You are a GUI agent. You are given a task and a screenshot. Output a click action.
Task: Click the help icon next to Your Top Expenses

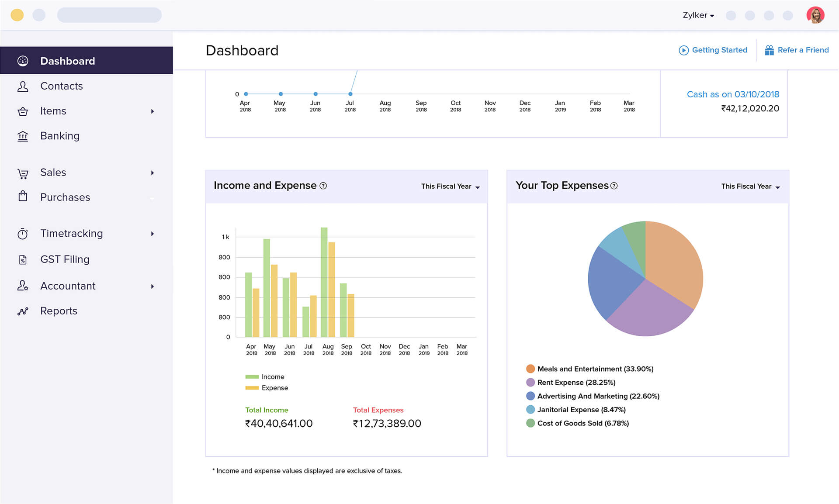click(615, 186)
